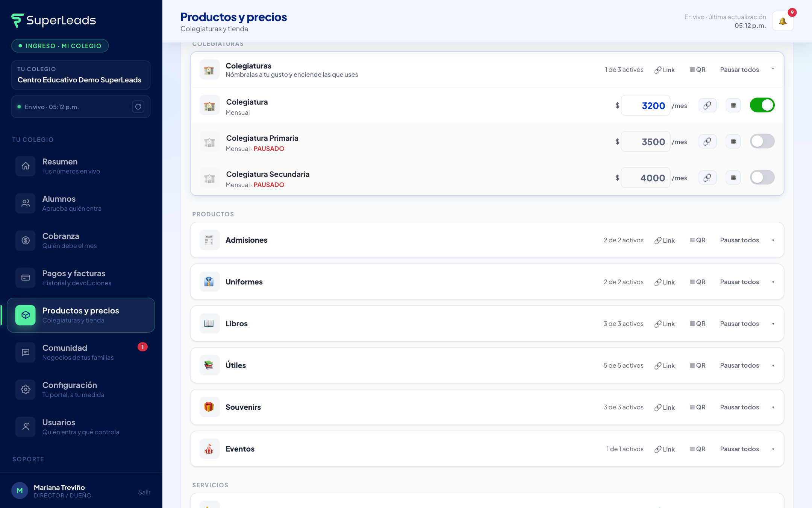Click the Eventos tent icon

209,449
